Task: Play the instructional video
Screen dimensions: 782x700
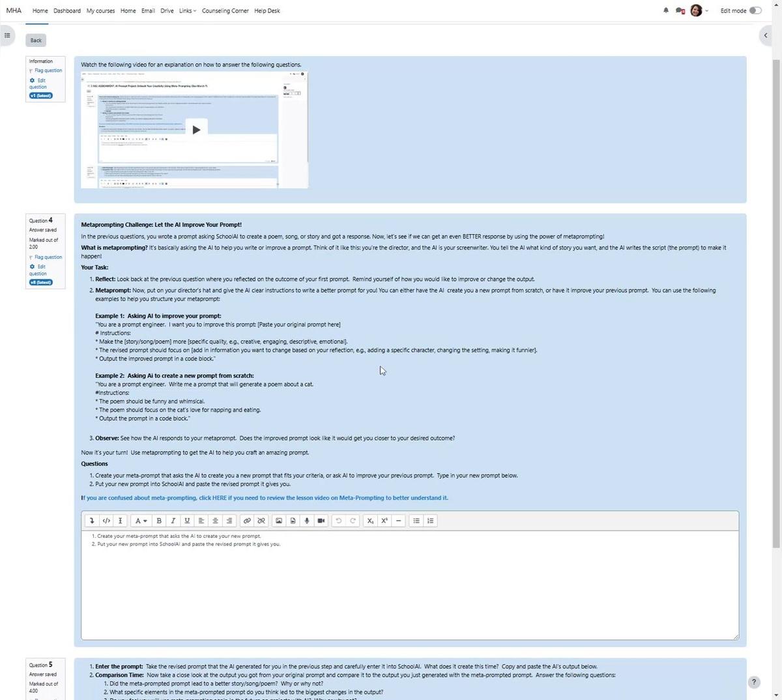Action: click(195, 129)
